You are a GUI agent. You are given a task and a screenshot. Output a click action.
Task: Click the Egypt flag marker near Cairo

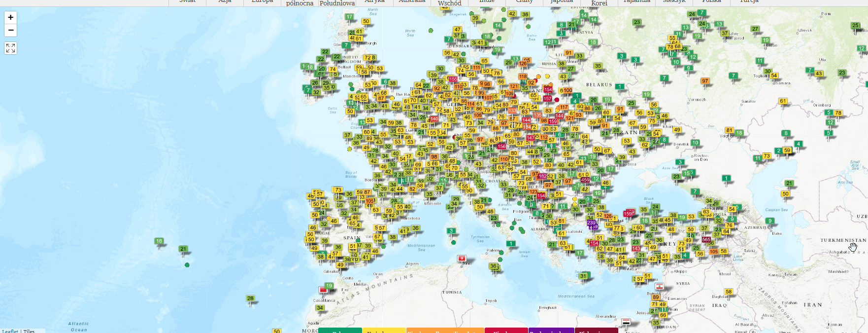[x=626, y=322]
